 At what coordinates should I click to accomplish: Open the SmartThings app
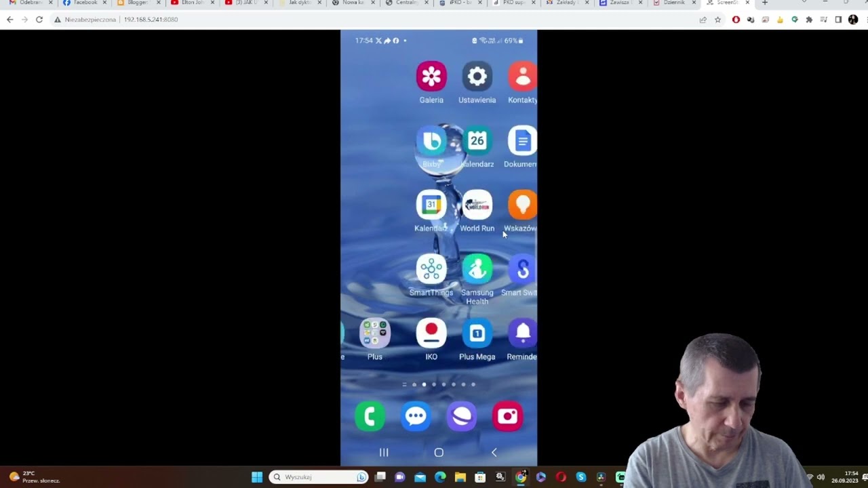[x=431, y=269]
